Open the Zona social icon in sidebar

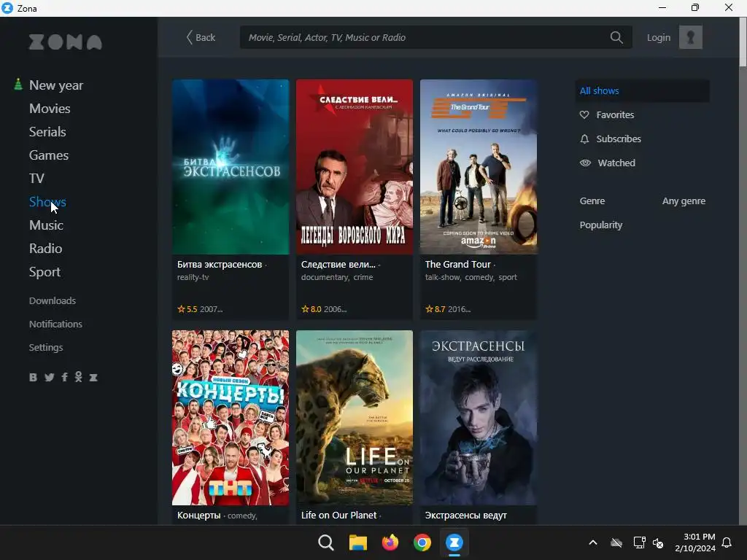93,377
